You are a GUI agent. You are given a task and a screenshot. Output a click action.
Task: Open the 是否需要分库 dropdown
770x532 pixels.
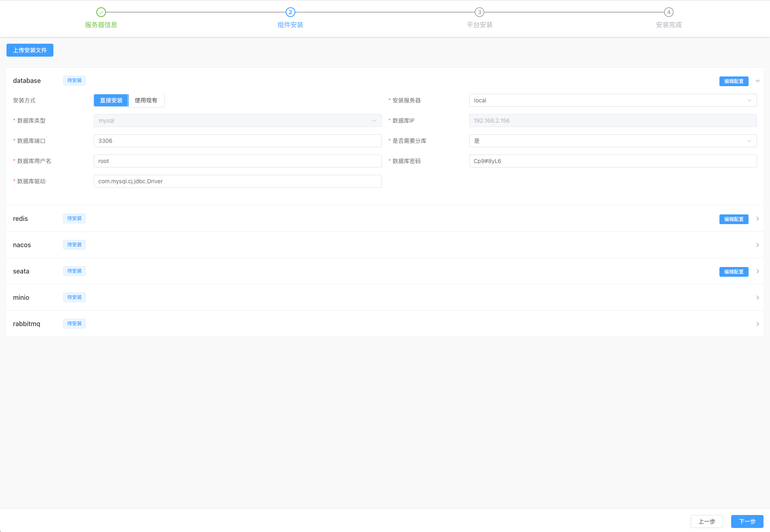613,141
